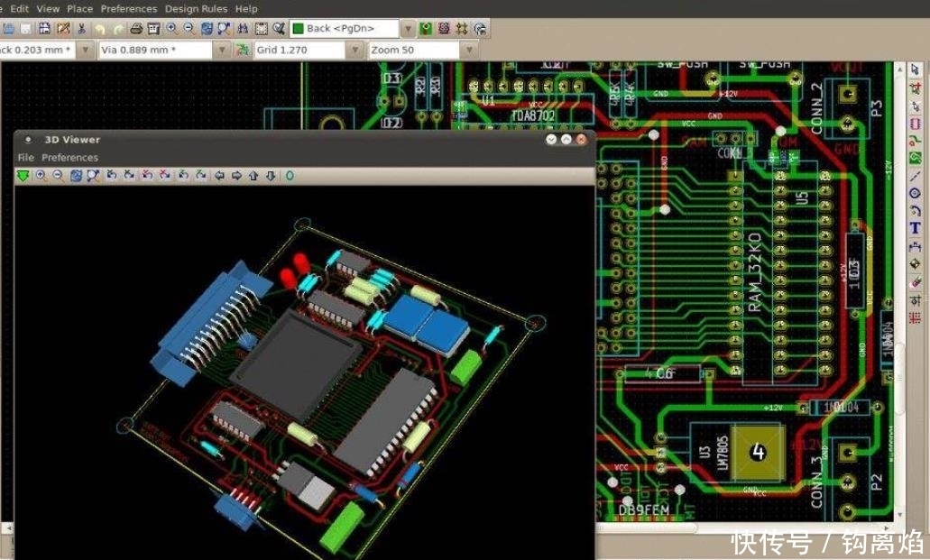Select the Add Text tool in the right toolbar
Image resolution: width=930 pixels, height=560 pixels.
coord(916,228)
